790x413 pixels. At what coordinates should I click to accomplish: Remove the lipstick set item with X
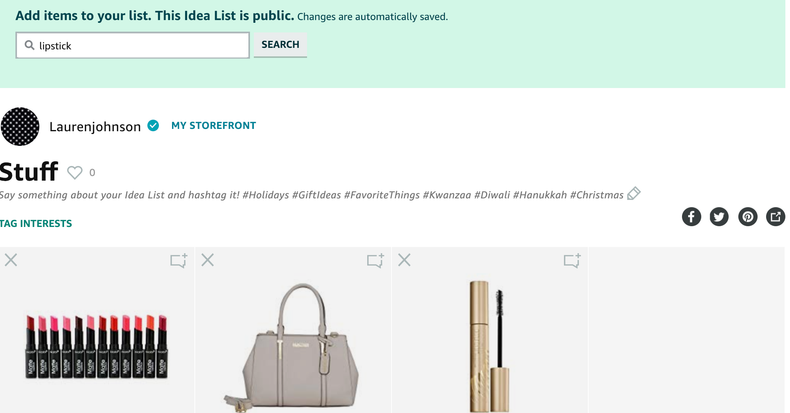tap(10, 260)
